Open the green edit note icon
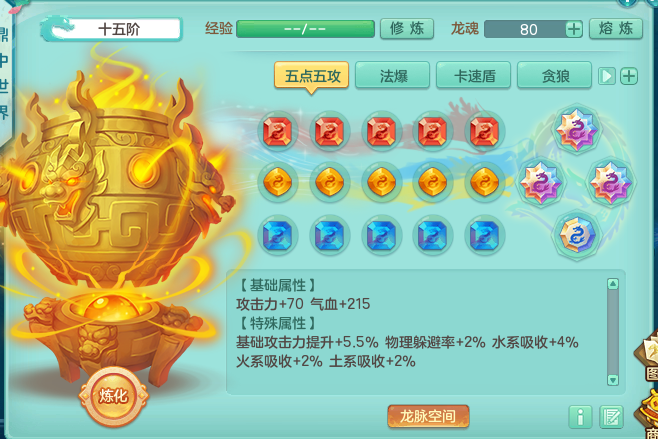The height and width of the screenshot is (439, 658). [x=611, y=417]
